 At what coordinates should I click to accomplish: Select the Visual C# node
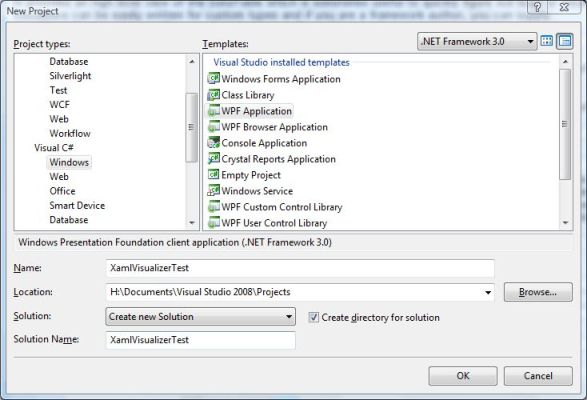[54, 148]
